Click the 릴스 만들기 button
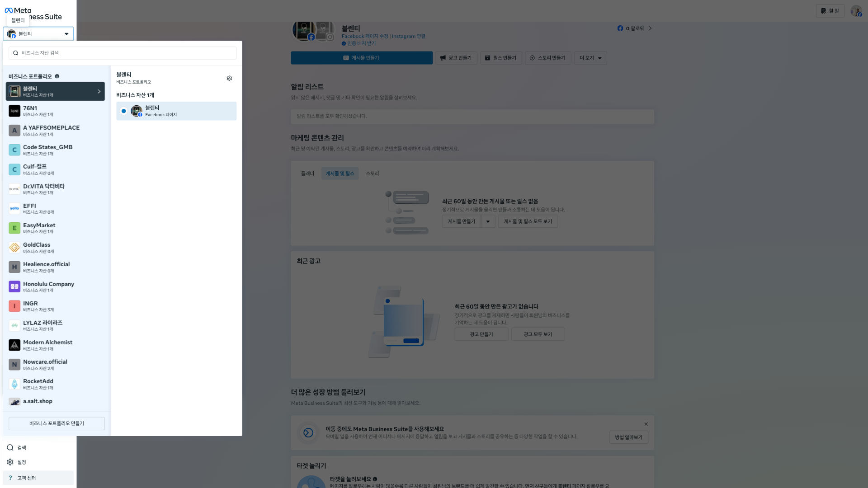This screenshot has height=488, width=868. pyautogui.click(x=501, y=58)
